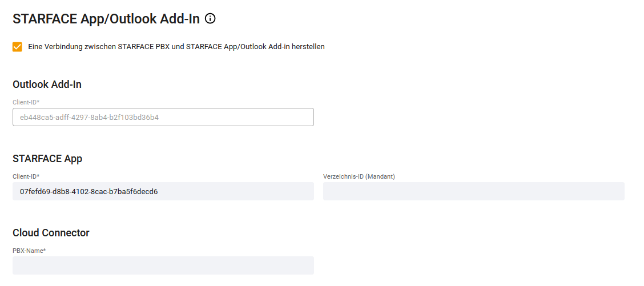Uncheck the STARFACE PBX connection checkbox
This screenshot has width=644, height=286.
(17, 47)
